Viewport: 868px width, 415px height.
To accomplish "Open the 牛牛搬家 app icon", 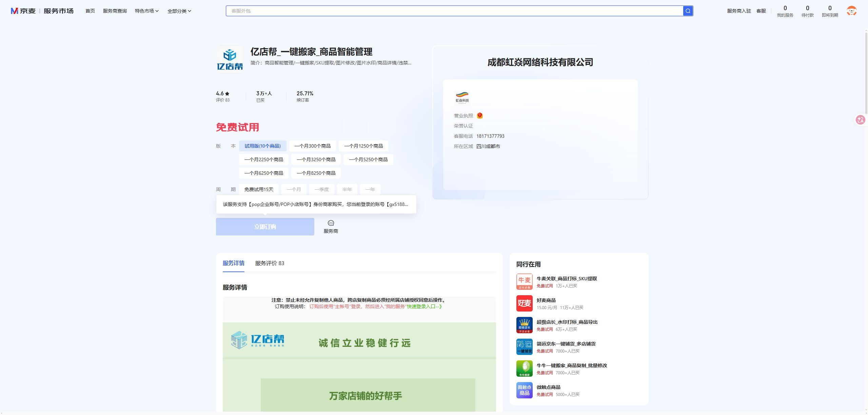I will [x=524, y=369].
